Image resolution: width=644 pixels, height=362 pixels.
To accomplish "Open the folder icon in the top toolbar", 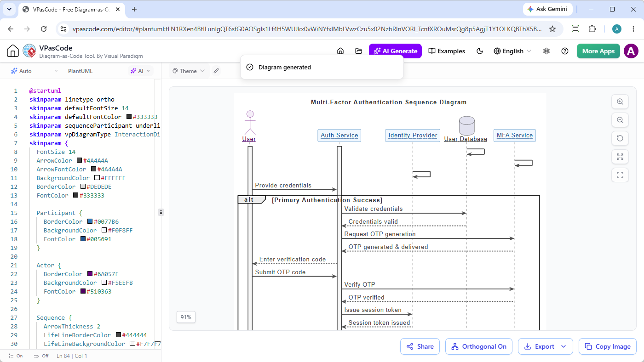I will click(x=359, y=51).
